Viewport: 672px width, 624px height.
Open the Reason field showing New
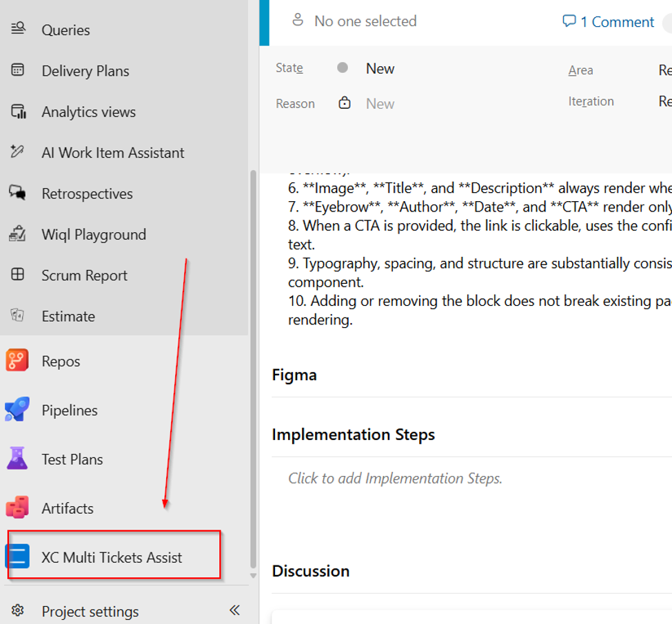[x=380, y=103]
